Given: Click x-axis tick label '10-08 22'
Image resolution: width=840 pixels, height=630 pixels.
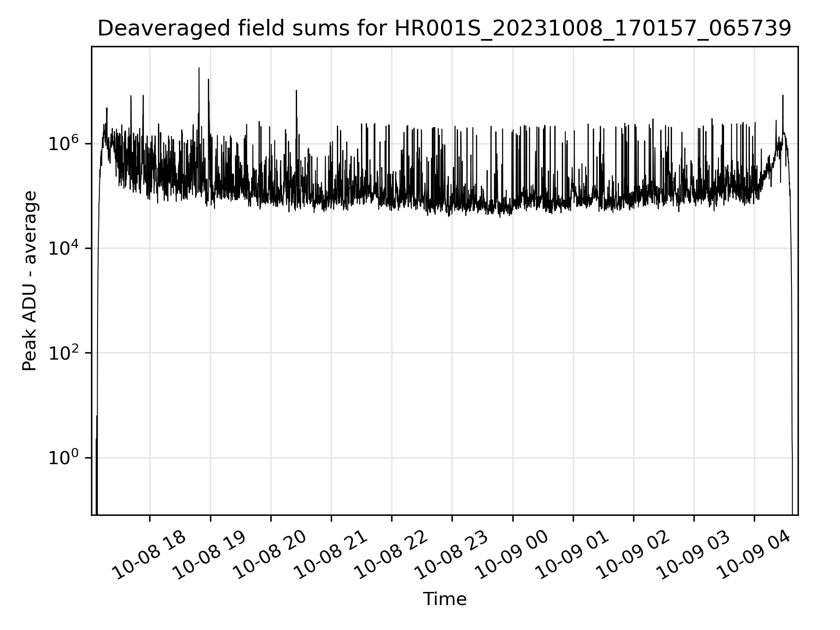Looking at the screenshot, I should [x=390, y=555].
